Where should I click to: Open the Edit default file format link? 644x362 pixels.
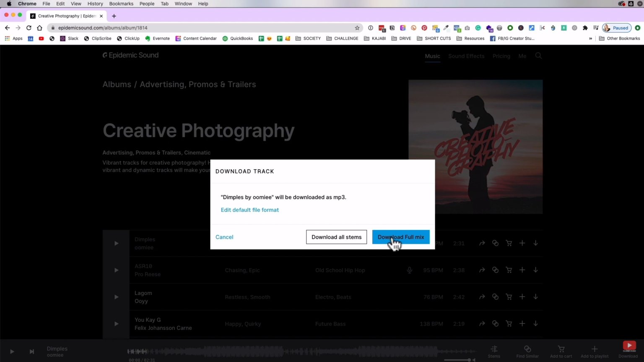click(249, 210)
